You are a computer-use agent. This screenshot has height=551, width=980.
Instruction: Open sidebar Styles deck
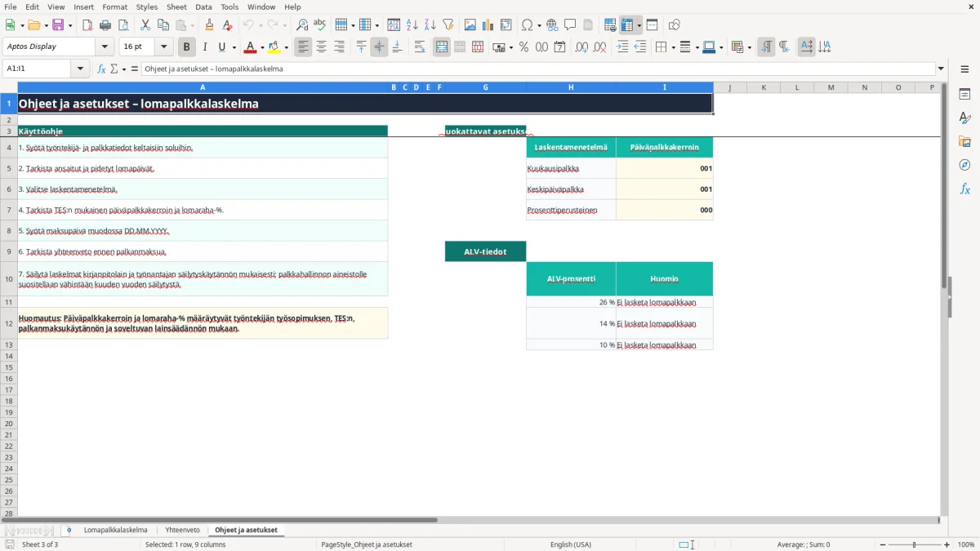click(x=964, y=118)
